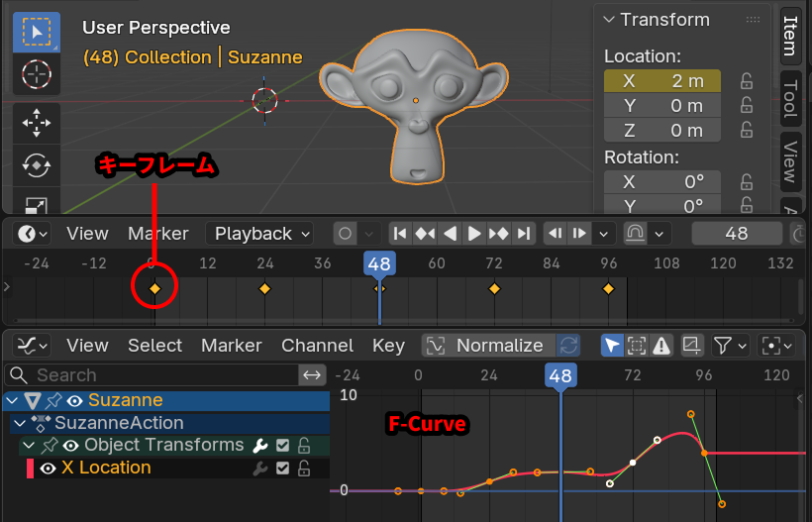Open the Key menu
Screen dimensions: 812x522
coord(388,346)
